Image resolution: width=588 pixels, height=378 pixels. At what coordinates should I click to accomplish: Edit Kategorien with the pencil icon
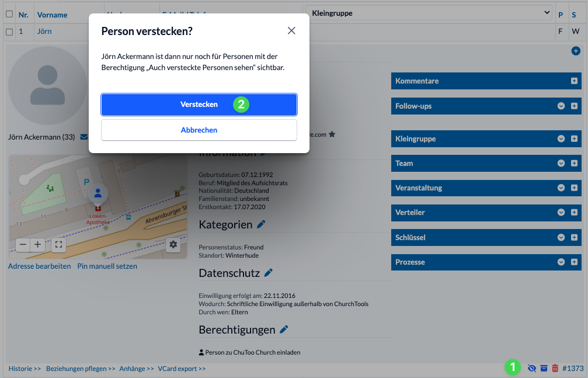coord(261,224)
